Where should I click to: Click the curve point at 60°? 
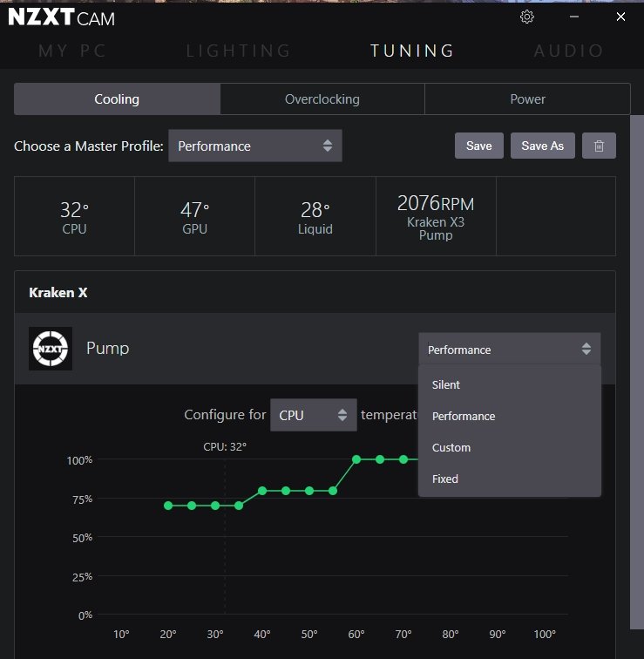(x=356, y=459)
